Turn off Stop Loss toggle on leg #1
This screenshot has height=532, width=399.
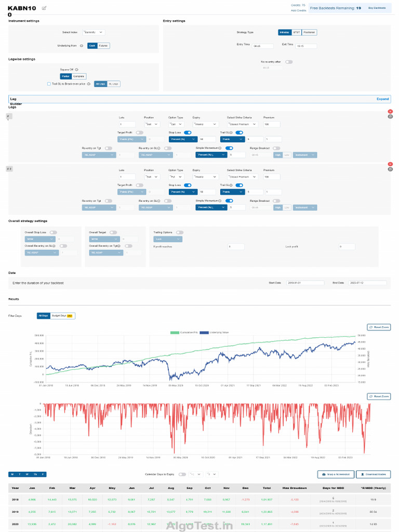click(x=188, y=132)
